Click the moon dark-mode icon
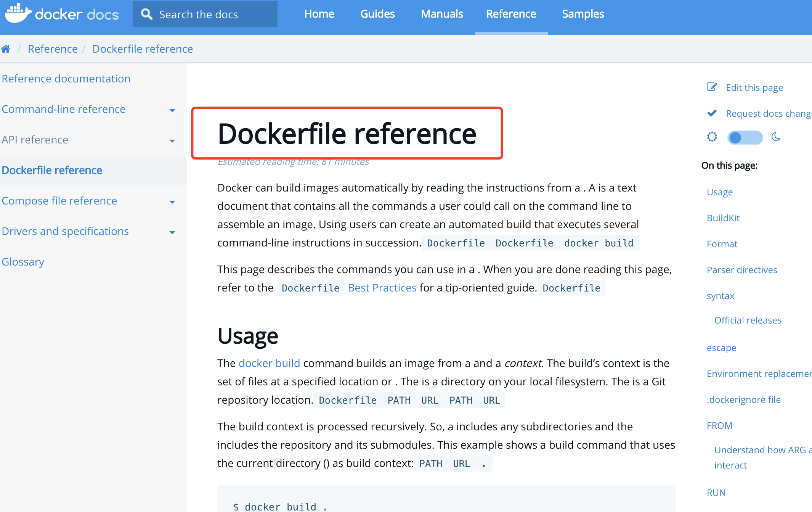The image size is (812, 512). [776, 137]
